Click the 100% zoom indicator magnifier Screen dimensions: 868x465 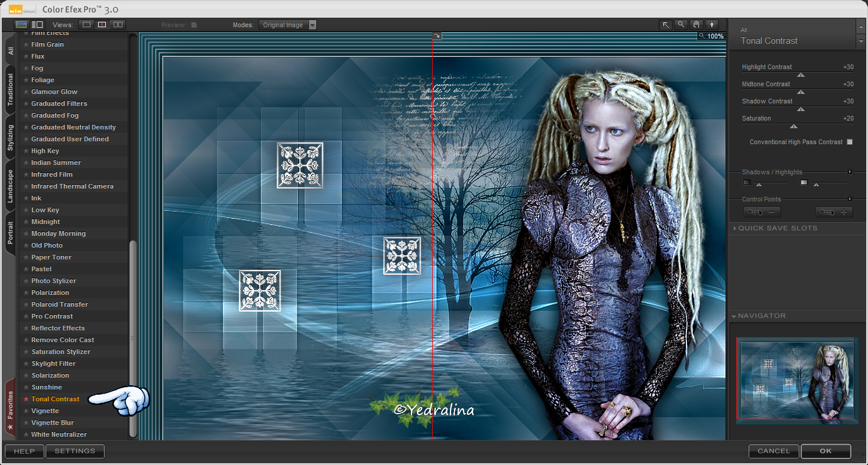(702, 36)
